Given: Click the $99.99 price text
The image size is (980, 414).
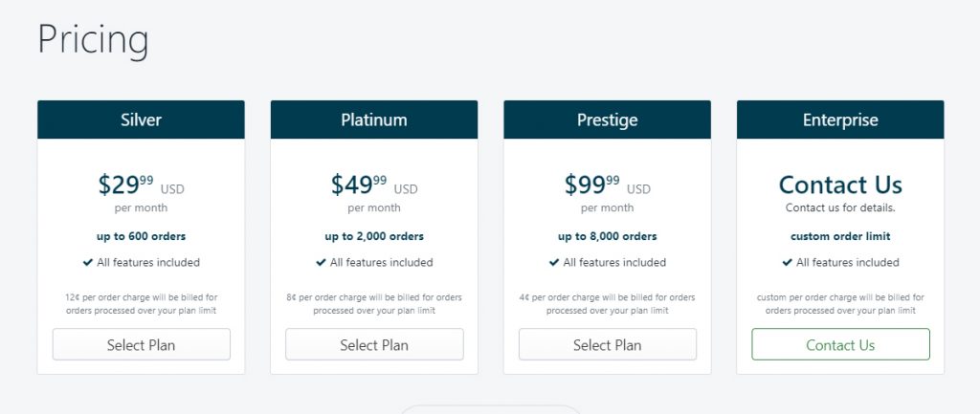Looking at the screenshot, I should (591, 185).
